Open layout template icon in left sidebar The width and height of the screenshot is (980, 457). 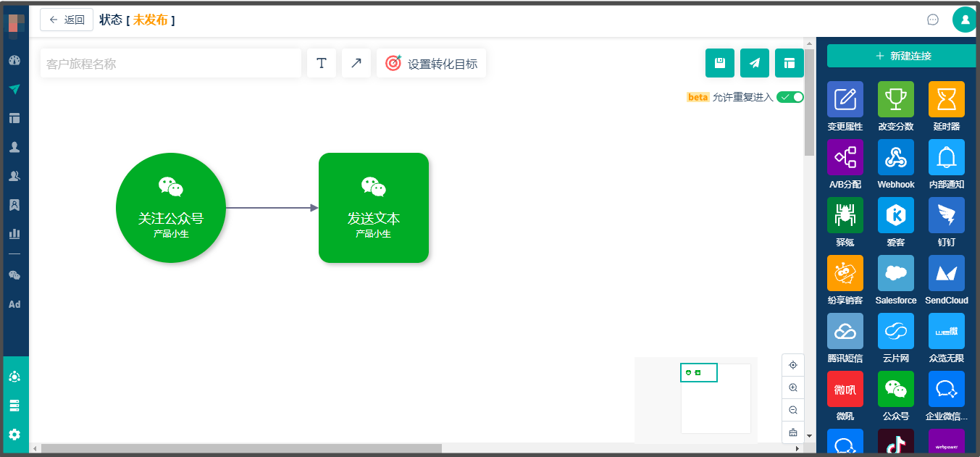point(14,118)
